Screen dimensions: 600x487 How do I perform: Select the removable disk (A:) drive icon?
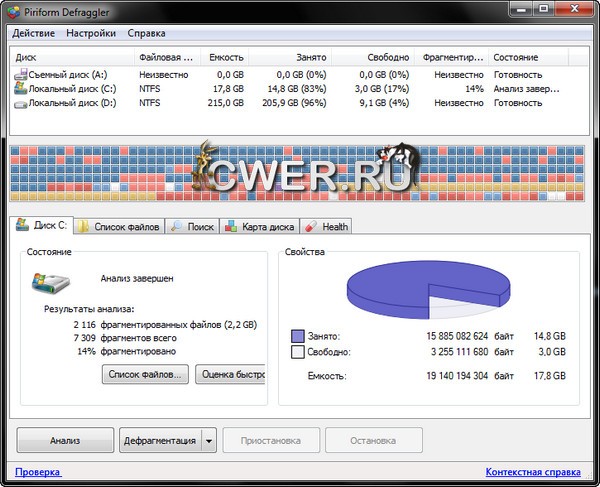(21, 75)
